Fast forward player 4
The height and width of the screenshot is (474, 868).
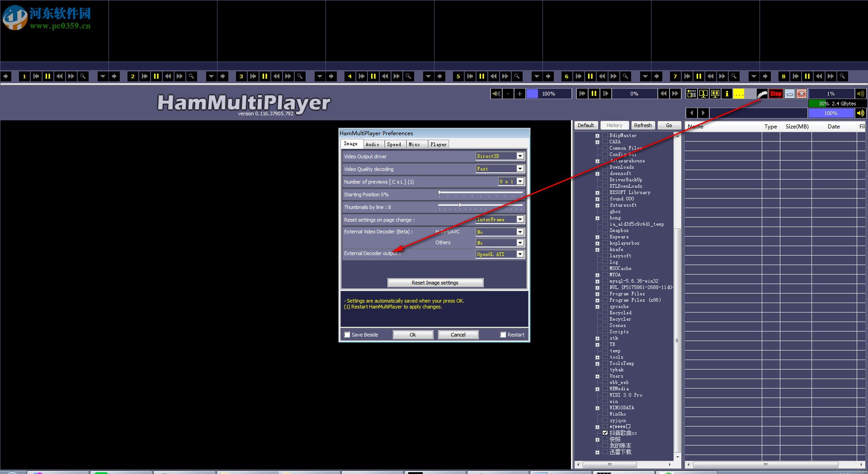(397, 76)
